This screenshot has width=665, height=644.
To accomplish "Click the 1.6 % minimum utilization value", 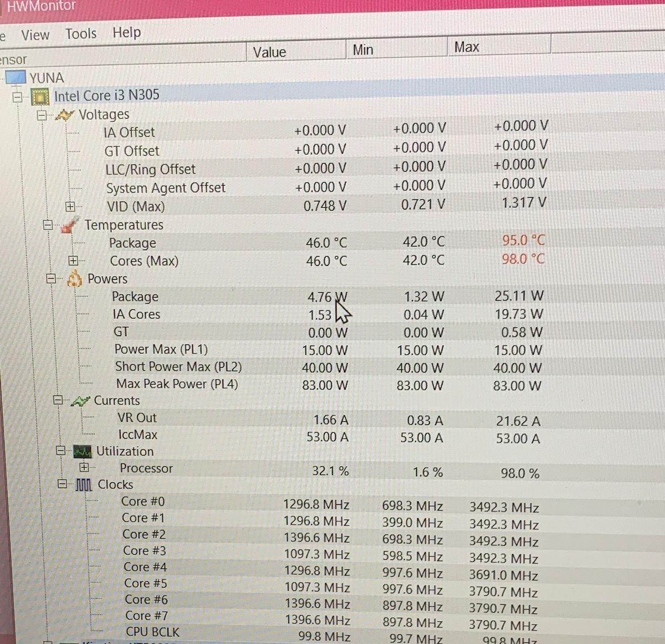I will click(428, 472).
